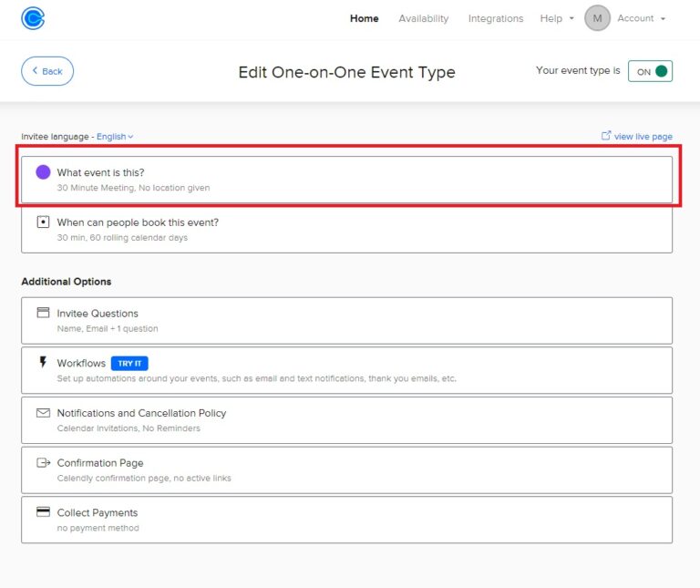
Task: Click the Edit One-on-One Event Type title
Action: [346, 72]
